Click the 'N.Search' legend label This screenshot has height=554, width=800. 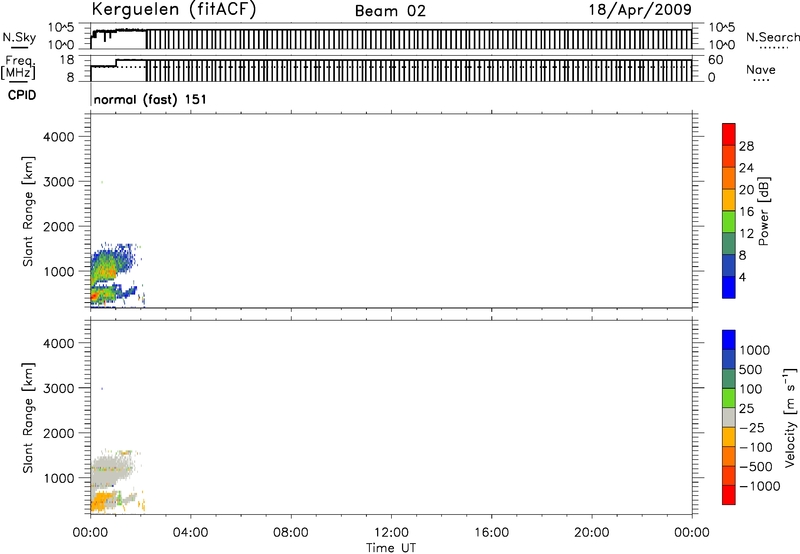click(x=772, y=37)
